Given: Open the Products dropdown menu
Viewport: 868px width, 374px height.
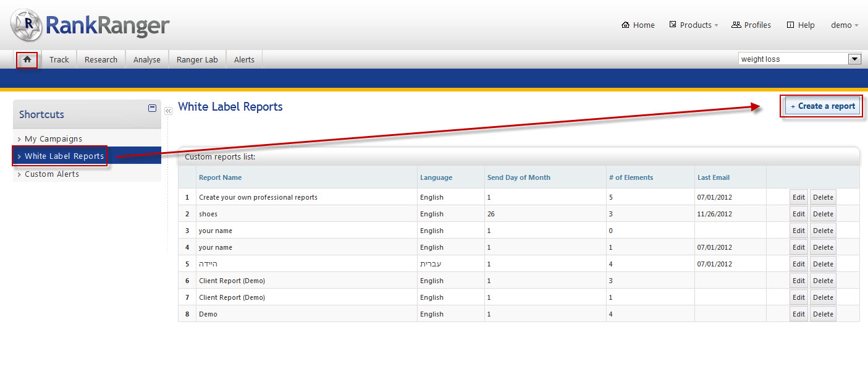Looking at the screenshot, I should (694, 25).
